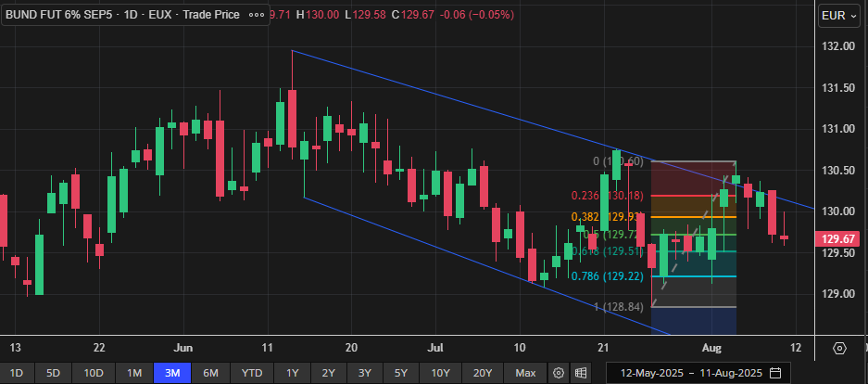Image resolution: width=868 pixels, height=384 pixels.
Task: Choose the 5D range button
Action: (53, 373)
